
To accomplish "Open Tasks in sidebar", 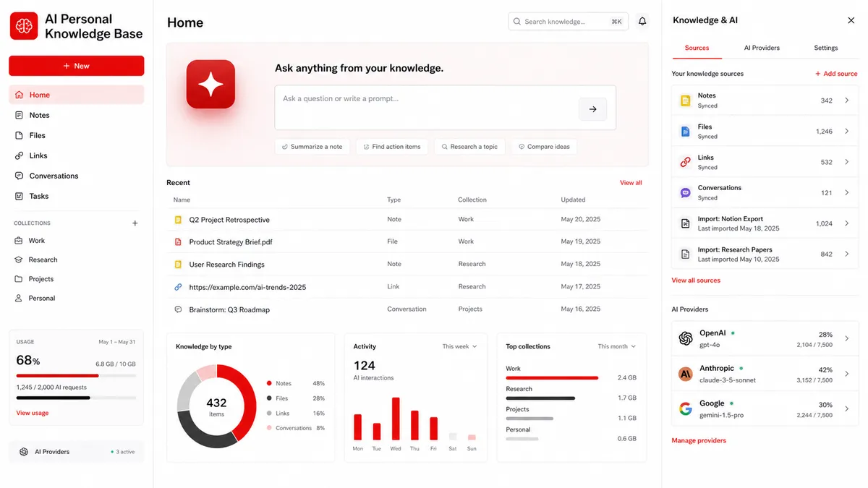I will (77, 196).
